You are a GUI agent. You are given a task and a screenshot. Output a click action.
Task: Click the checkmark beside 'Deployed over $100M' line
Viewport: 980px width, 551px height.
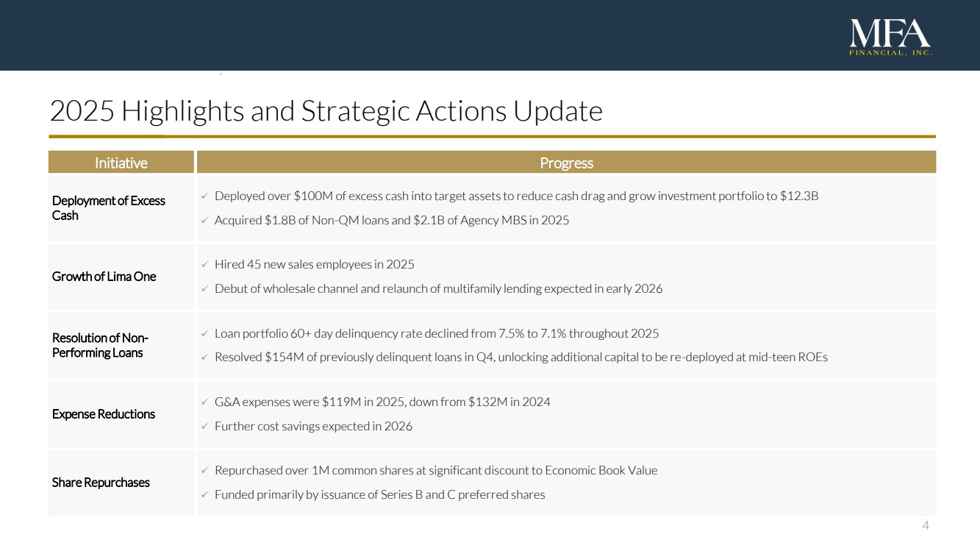point(204,196)
